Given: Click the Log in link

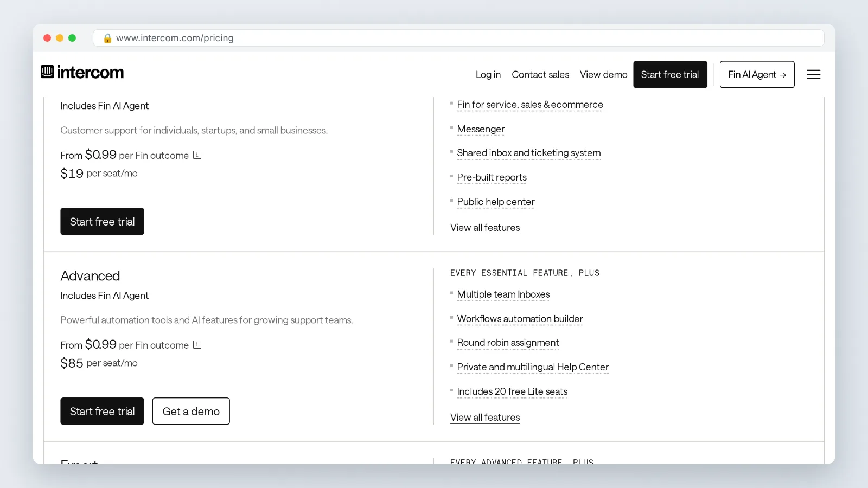Looking at the screenshot, I should [488, 75].
